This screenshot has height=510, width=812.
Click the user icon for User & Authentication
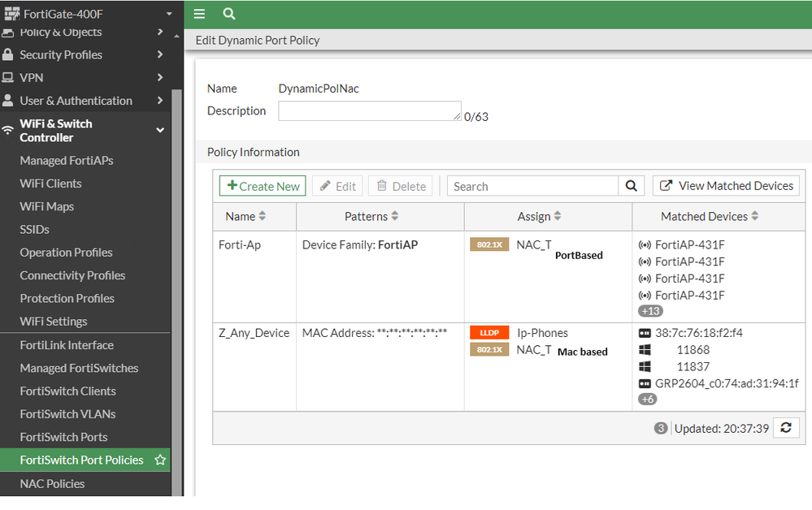click(x=8, y=101)
